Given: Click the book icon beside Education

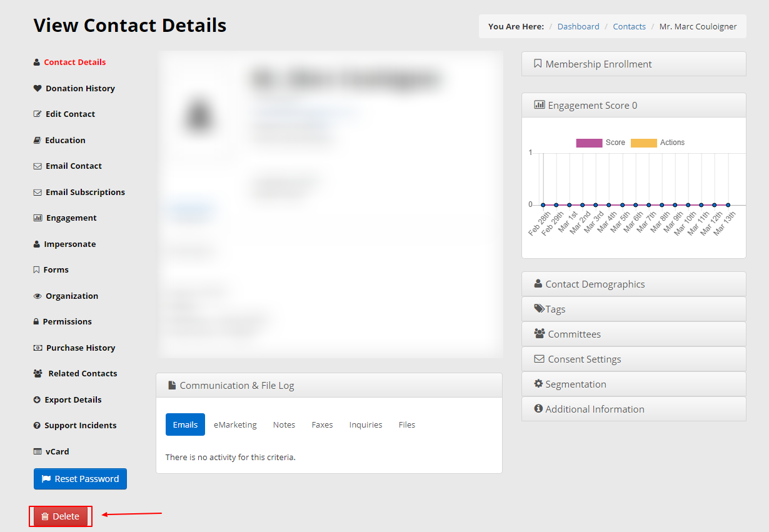Looking at the screenshot, I should click(x=38, y=141).
